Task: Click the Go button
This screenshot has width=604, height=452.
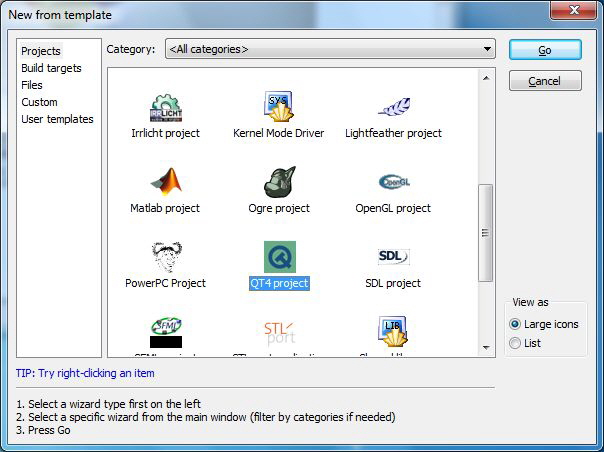Action: [x=545, y=50]
